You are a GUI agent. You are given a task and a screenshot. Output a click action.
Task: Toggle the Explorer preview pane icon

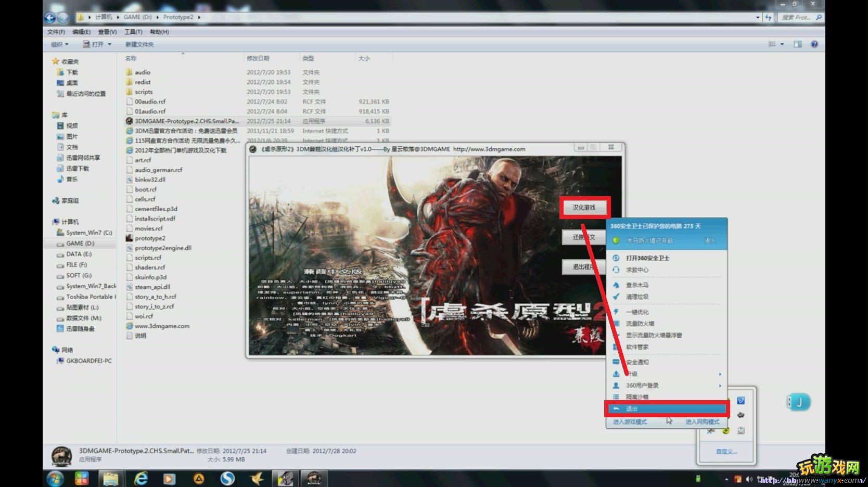tap(798, 44)
